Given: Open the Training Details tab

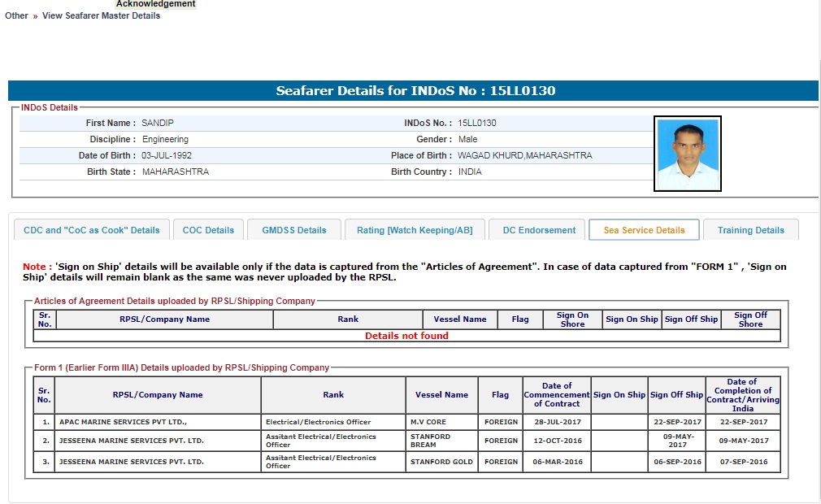Looking at the screenshot, I should click(750, 230).
